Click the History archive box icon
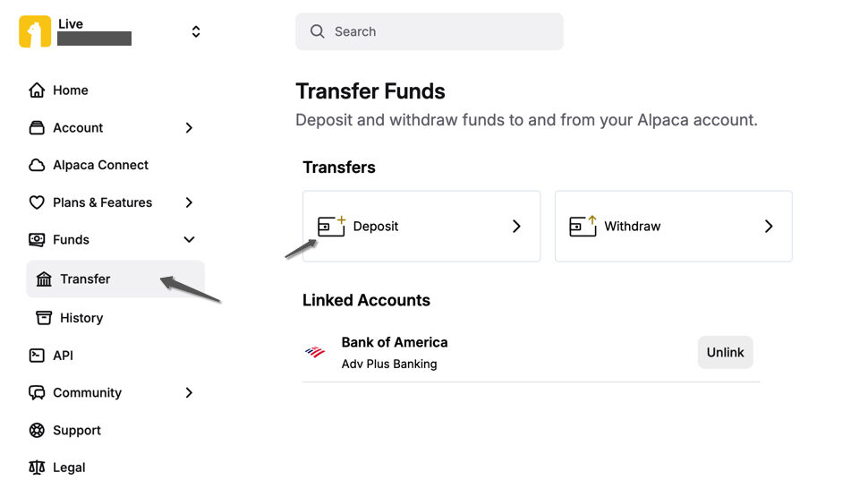The height and width of the screenshot is (498, 868). pos(44,318)
